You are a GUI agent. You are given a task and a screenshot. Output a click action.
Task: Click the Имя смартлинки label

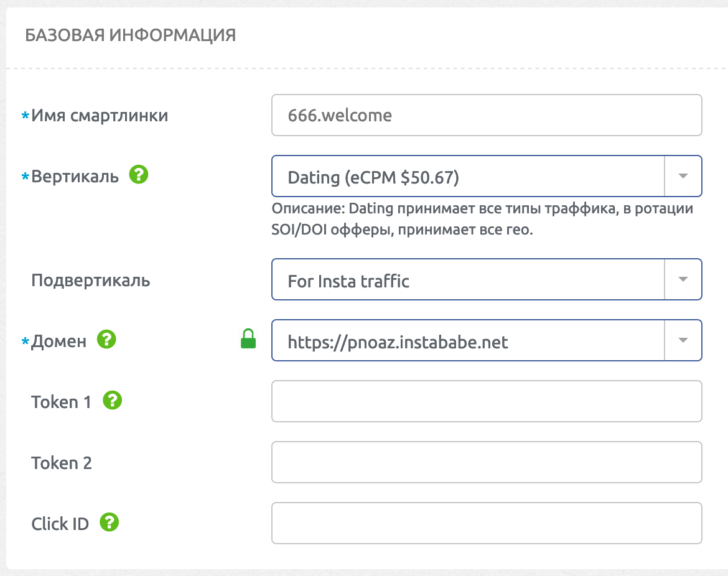tap(100, 115)
